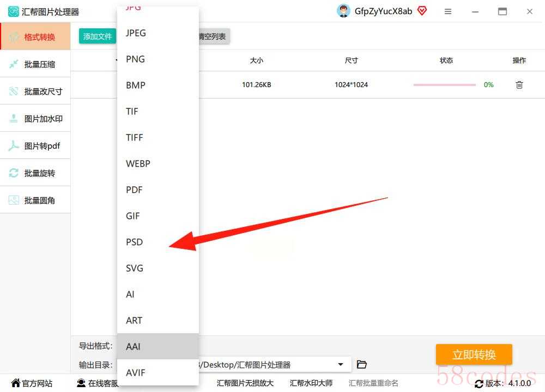The width and height of the screenshot is (545, 392).
Task: Select AI format in the list
Action: (158, 295)
